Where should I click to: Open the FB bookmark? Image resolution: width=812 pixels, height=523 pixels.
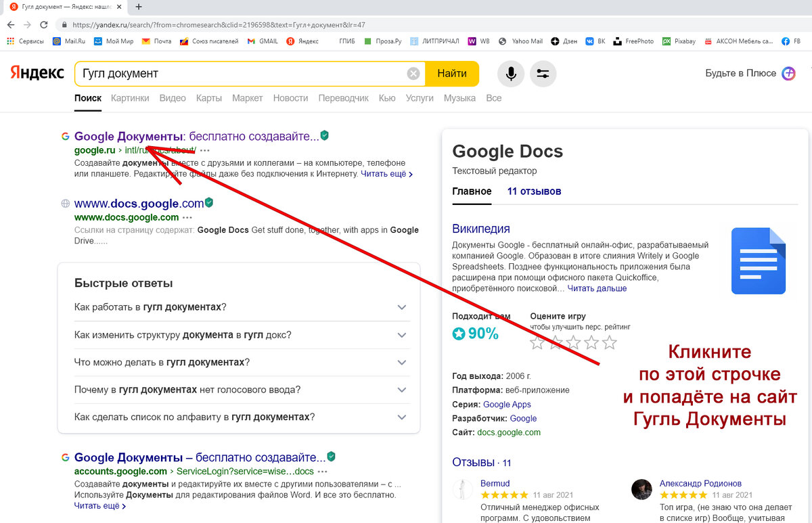point(791,41)
